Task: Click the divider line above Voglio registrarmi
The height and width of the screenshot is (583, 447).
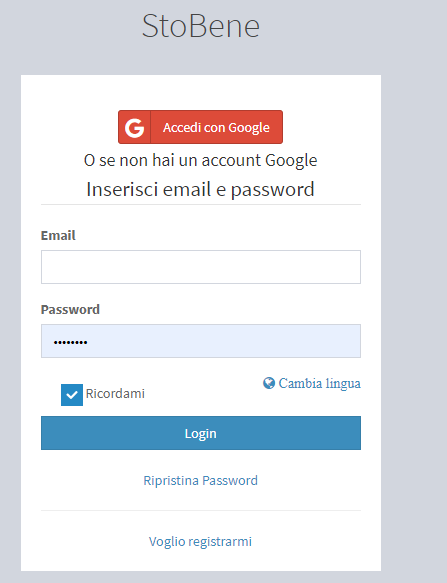Action: pos(201,510)
